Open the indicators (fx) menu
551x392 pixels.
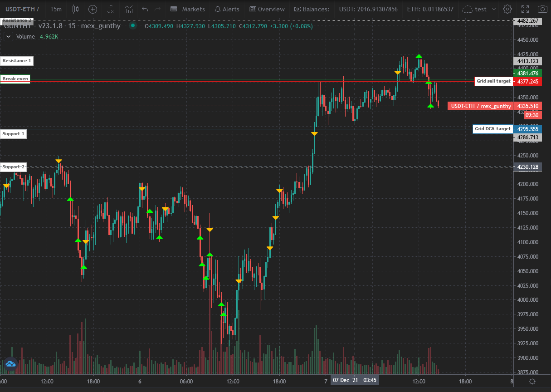[x=111, y=9]
